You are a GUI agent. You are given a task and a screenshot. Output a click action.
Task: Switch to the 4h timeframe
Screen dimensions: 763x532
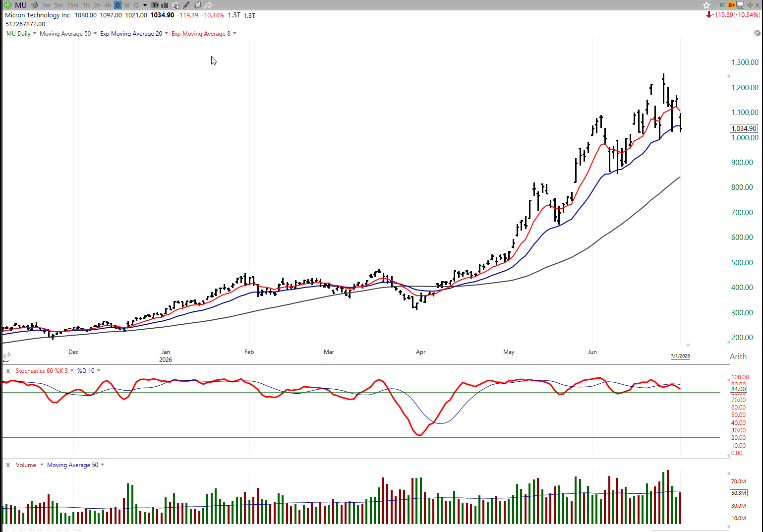coord(108,5)
